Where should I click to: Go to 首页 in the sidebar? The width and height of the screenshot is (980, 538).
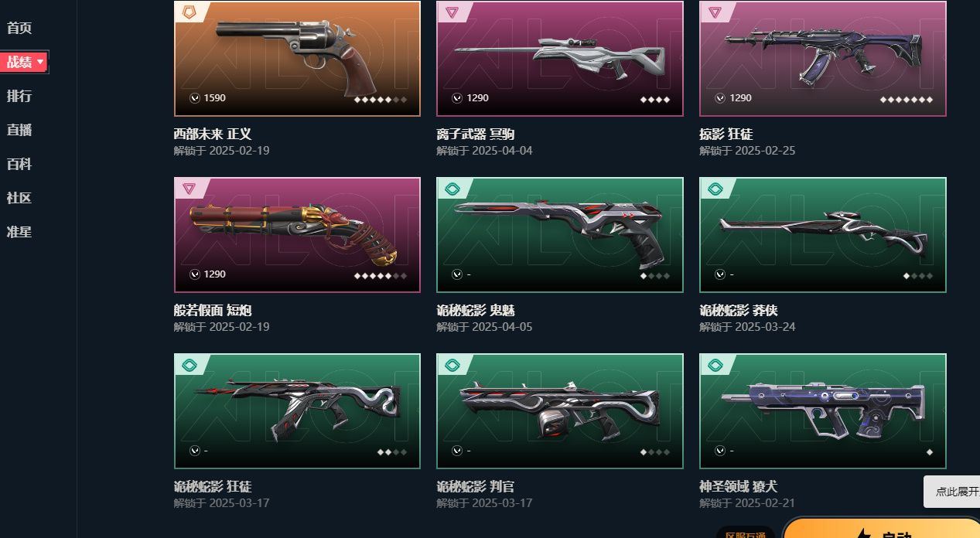coord(19,29)
